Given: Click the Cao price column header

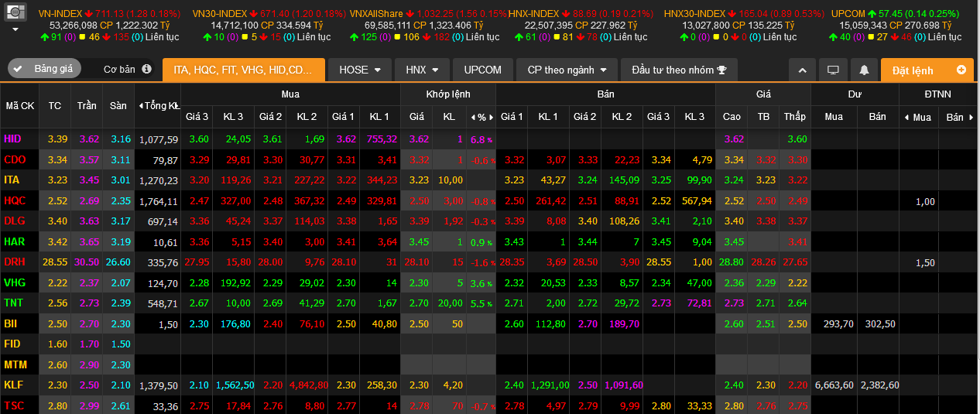Looking at the screenshot, I should click(732, 117).
